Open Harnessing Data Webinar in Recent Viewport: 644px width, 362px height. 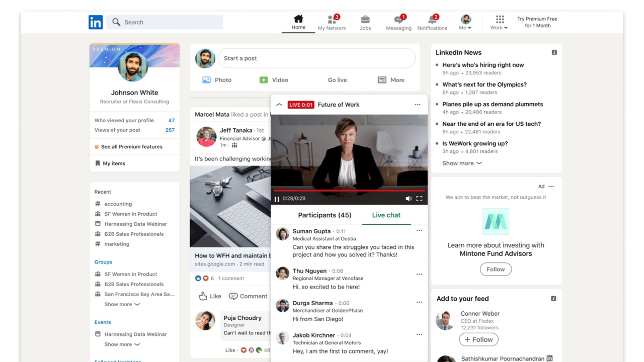[131, 224]
